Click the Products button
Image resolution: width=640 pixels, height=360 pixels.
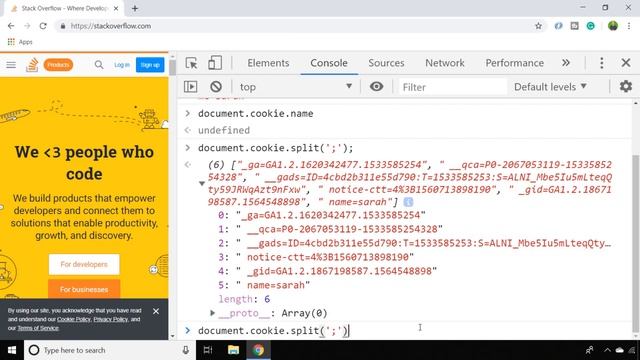tap(58, 65)
